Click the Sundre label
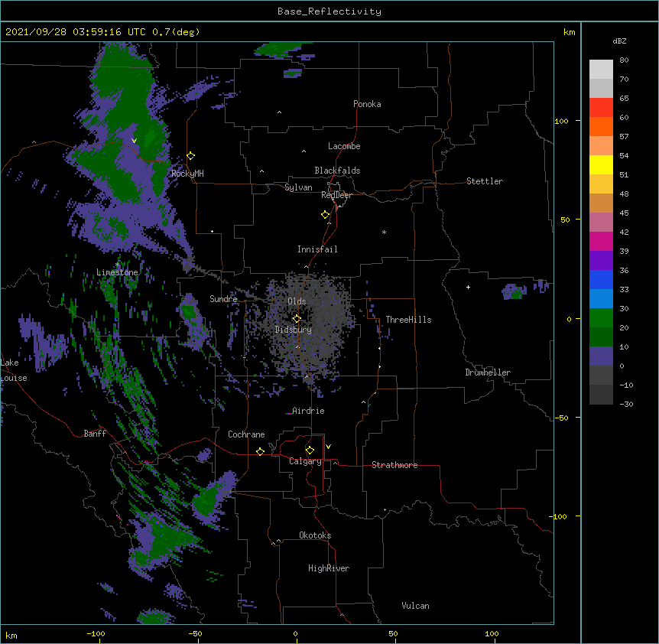This screenshot has height=644, width=659. [x=223, y=299]
